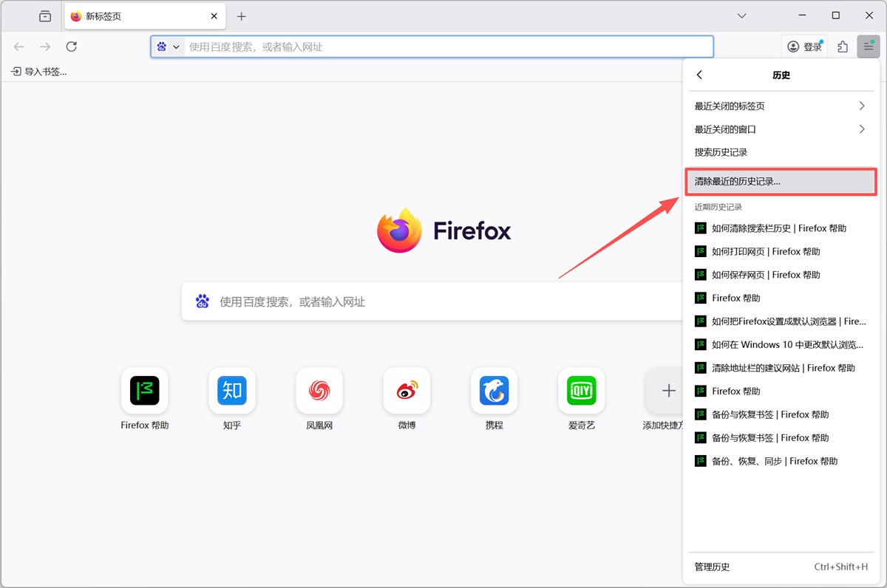Click the hamburger application menu button
This screenshot has width=887, height=588.
869,47
